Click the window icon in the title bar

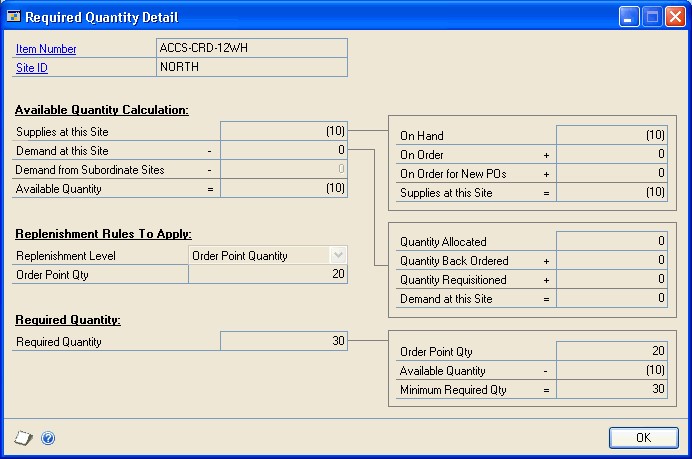click(x=14, y=17)
